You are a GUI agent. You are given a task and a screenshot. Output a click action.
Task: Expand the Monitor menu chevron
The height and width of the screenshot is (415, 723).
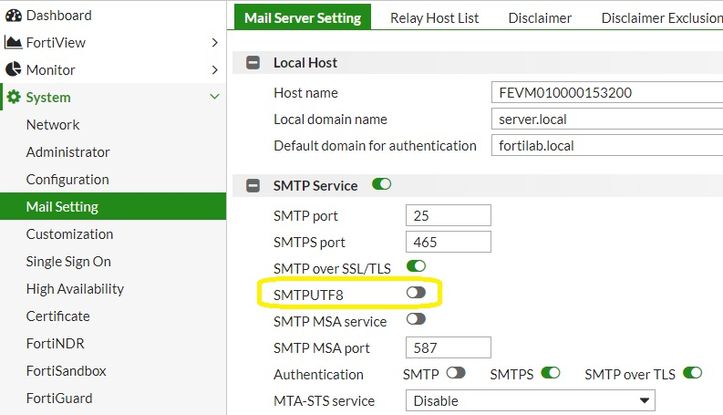tap(215, 70)
